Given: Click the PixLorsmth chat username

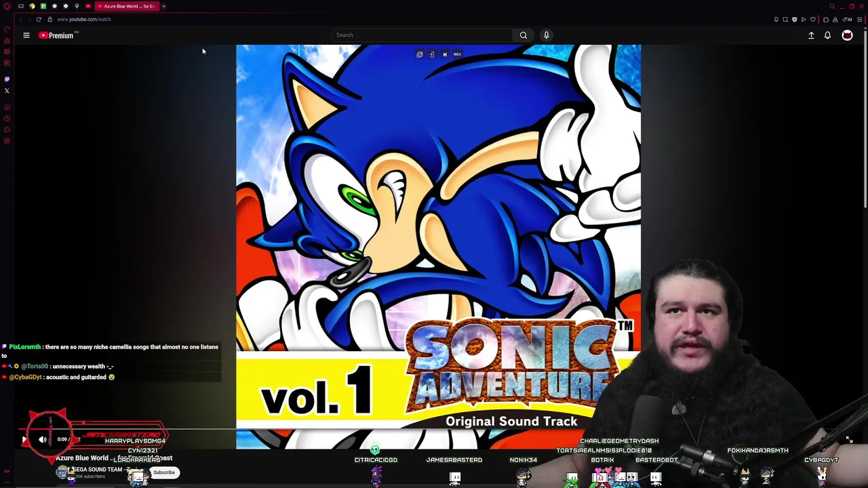Looking at the screenshot, I should click(25, 347).
